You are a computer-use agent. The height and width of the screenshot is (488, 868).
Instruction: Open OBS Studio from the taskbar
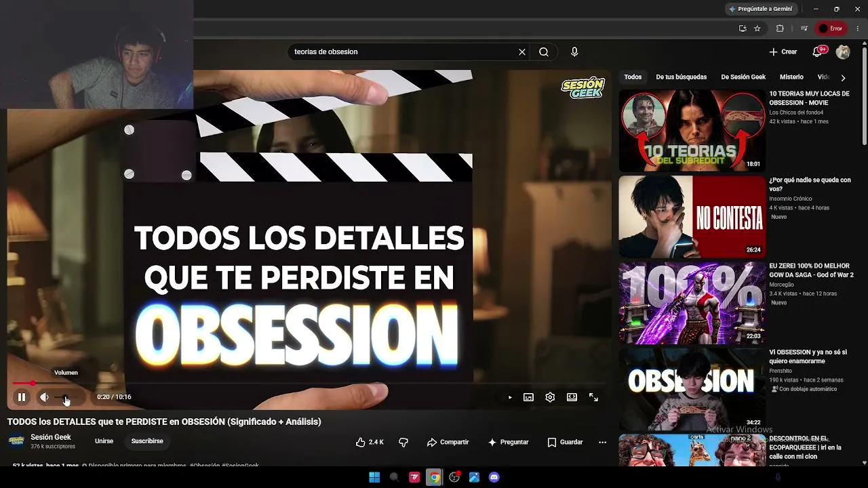point(454,477)
